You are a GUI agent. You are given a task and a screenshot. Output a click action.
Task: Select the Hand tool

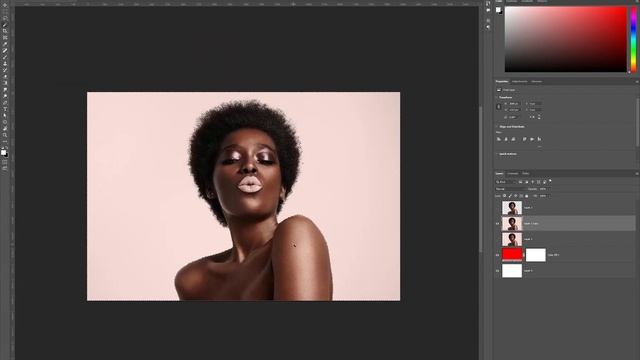coord(5,128)
